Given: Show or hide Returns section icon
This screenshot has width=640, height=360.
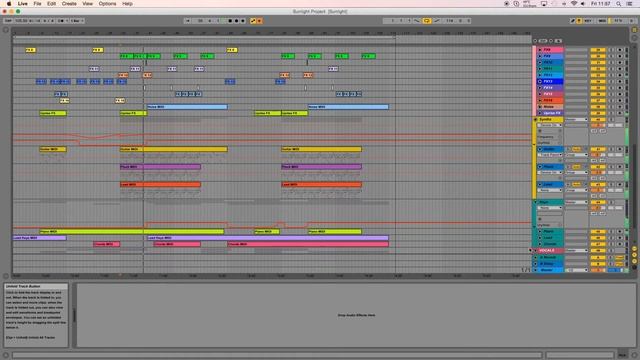Looking at the screenshot, I should [634, 255].
